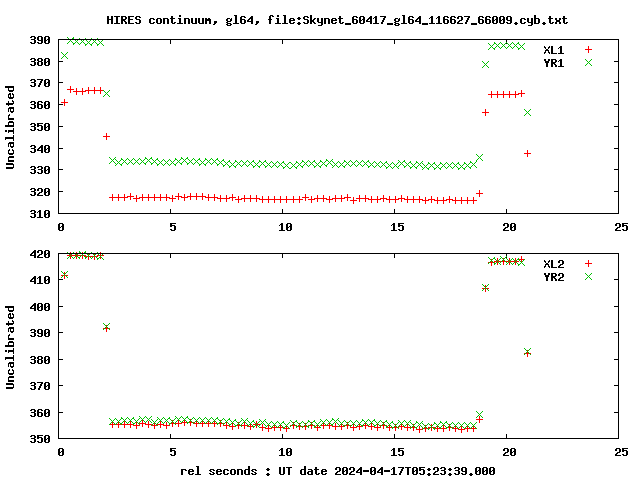Click the 310 tick label on top plot
Screen dimensions: 640x480
point(40,213)
